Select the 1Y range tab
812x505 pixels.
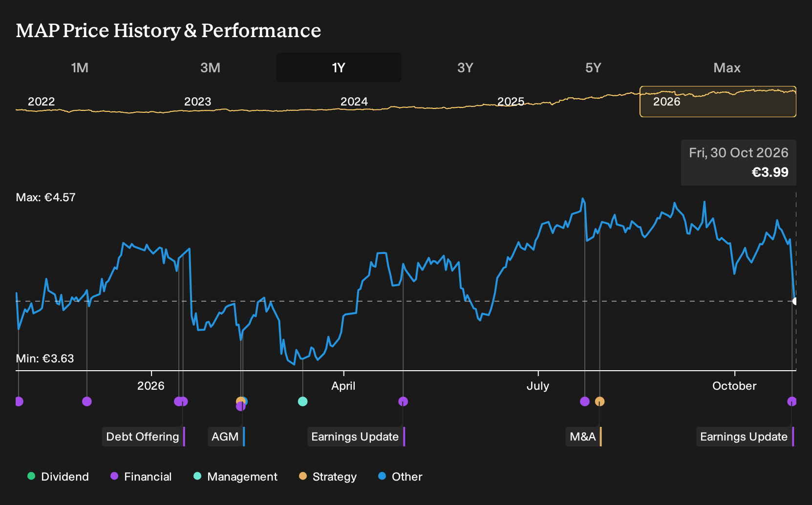coord(339,67)
